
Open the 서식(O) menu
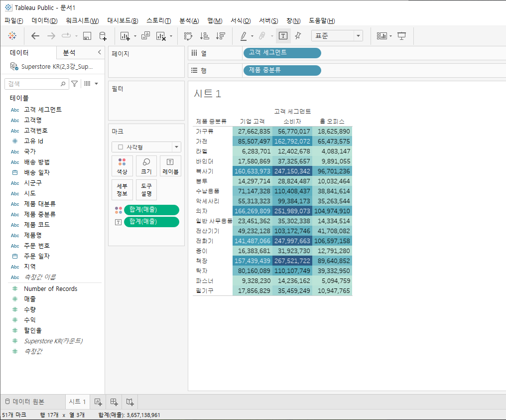[241, 20]
